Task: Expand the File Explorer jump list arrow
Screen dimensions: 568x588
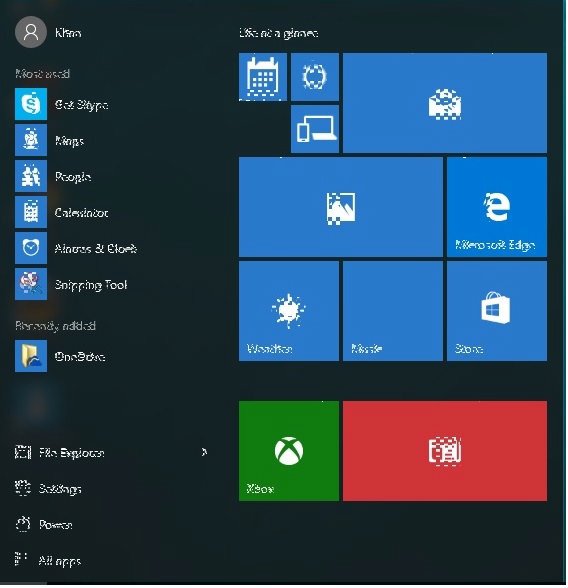Action: point(204,453)
